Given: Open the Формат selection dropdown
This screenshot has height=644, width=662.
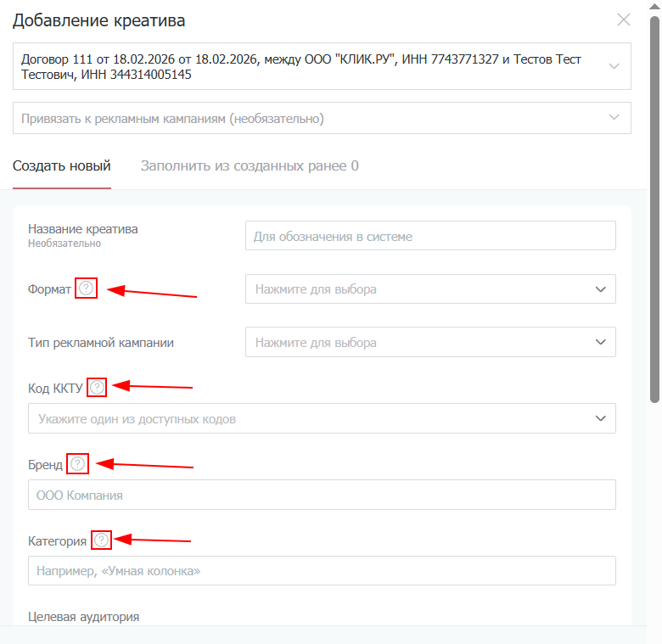Looking at the screenshot, I should [430, 289].
